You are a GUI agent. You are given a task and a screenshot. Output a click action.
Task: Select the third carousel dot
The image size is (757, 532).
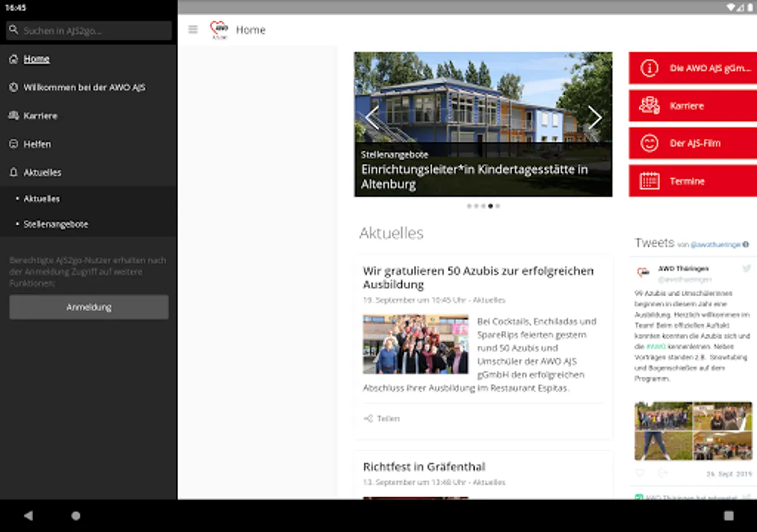[x=483, y=206]
